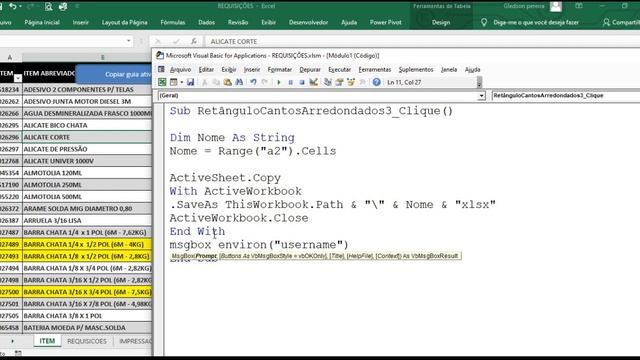Open Exibir menu in VBA editor
Screen dimensions: 640x360
click(x=229, y=69)
